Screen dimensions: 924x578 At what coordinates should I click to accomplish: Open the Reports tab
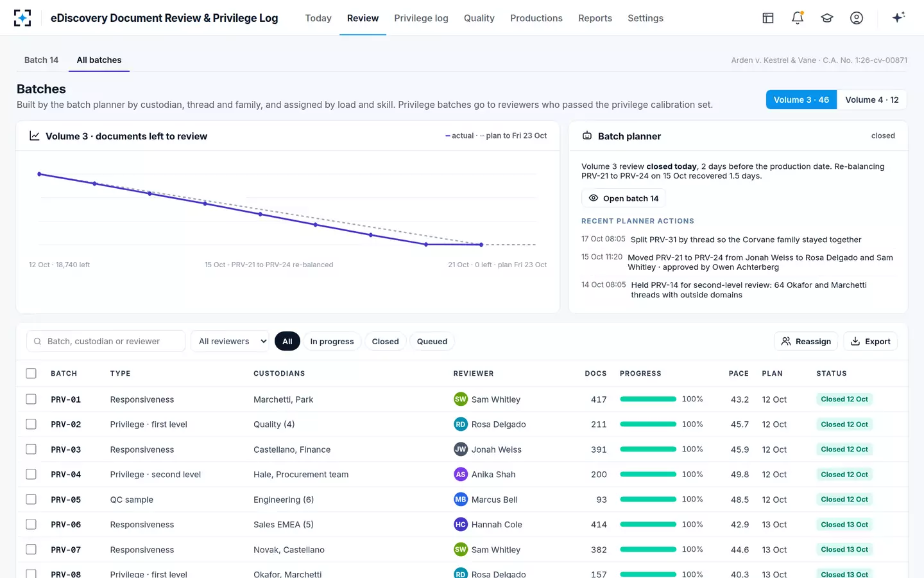pyautogui.click(x=595, y=18)
